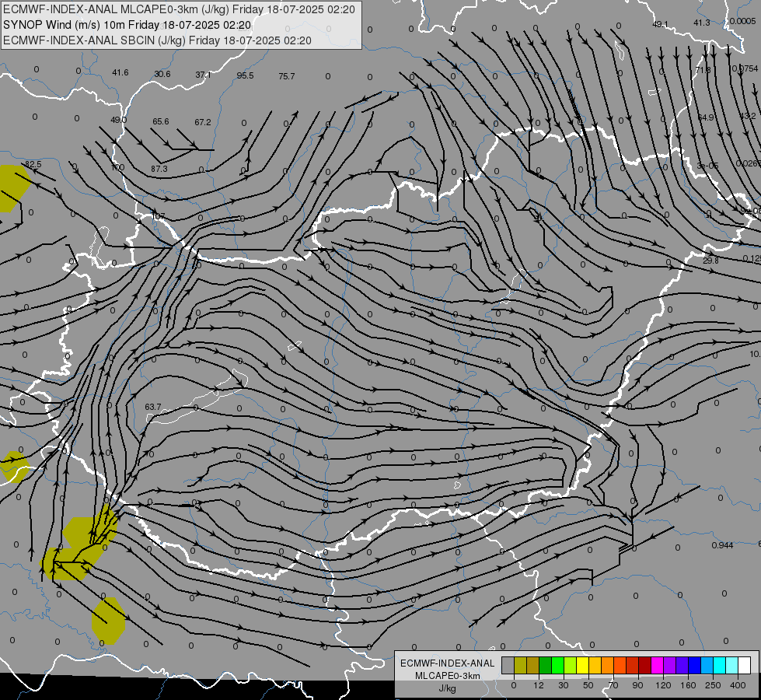Click the MLCAPE0-3km title line at top

179,9
